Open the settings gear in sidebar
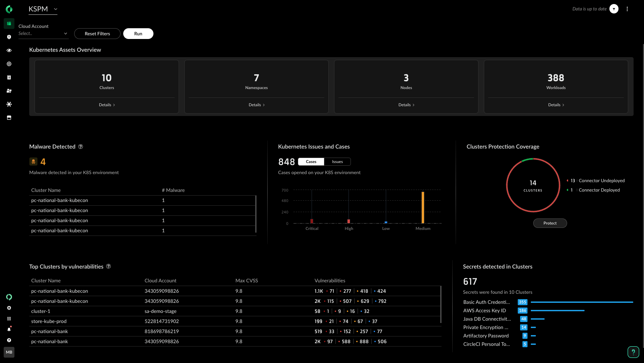This screenshot has height=363, width=644. click(x=9, y=308)
